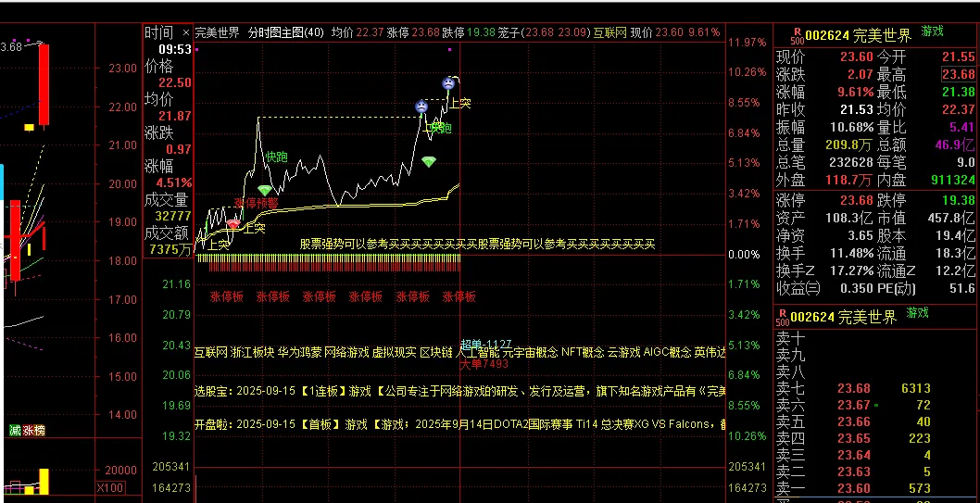Click 跌停 19.38 in the chart header
Viewport: 980px width, 503px height.
tap(468, 32)
